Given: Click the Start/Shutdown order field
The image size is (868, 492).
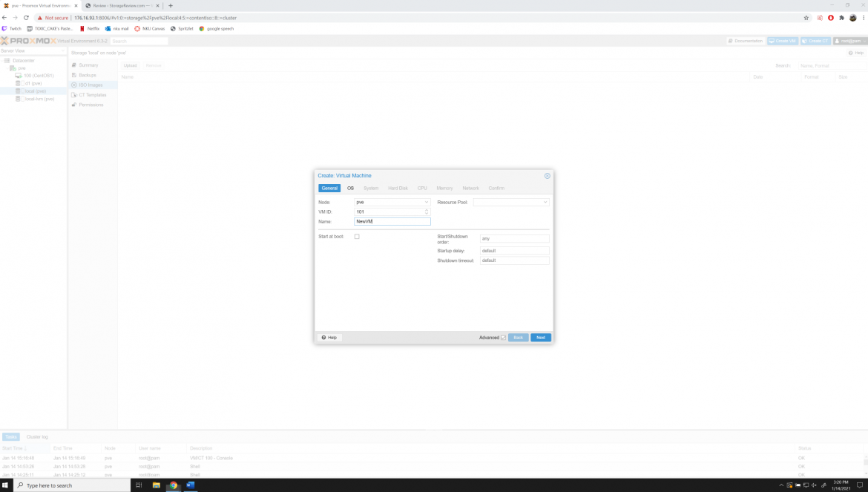Looking at the screenshot, I should tap(514, 238).
